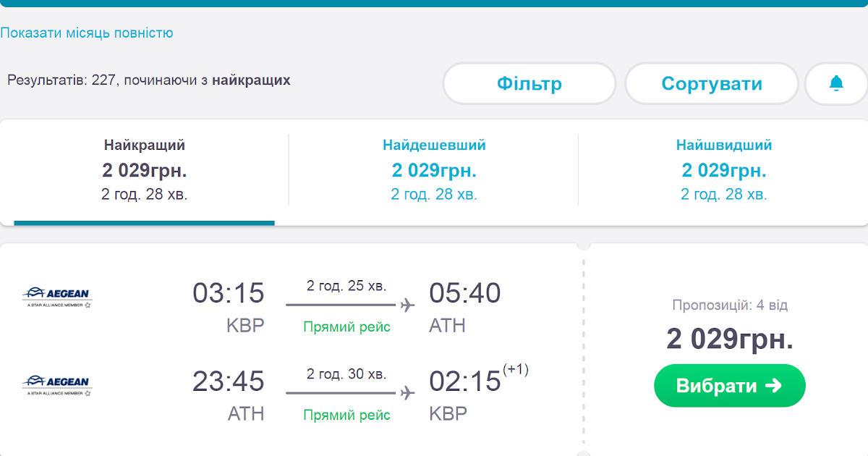This screenshot has height=456, width=868.
Task: Switch to the Найдешевший tab
Action: pos(434,169)
